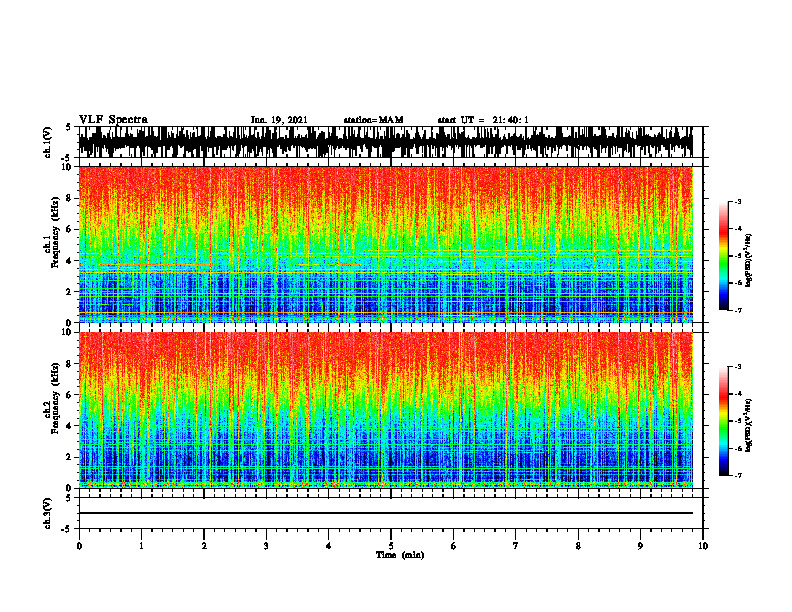Click the "VLF Spectra" plot title
The image size is (792, 612).
point(113,120)
